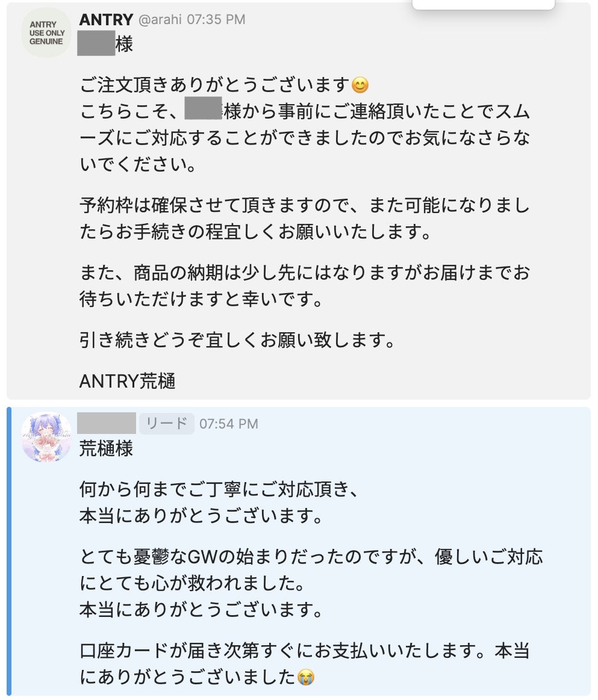Click the ANTRY荒樋 signature line

click(x=128, y=382)
